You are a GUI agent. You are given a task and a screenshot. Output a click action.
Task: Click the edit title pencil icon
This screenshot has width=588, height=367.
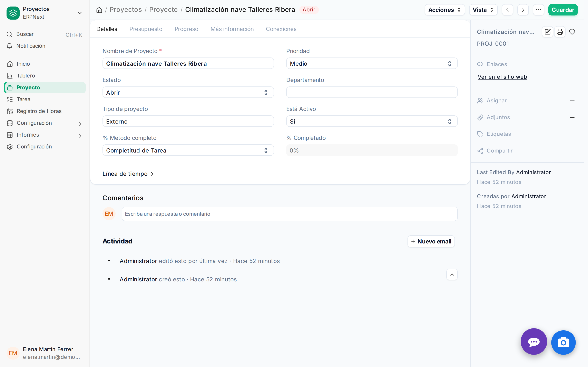pyautogui.click(x=548, y=32)
